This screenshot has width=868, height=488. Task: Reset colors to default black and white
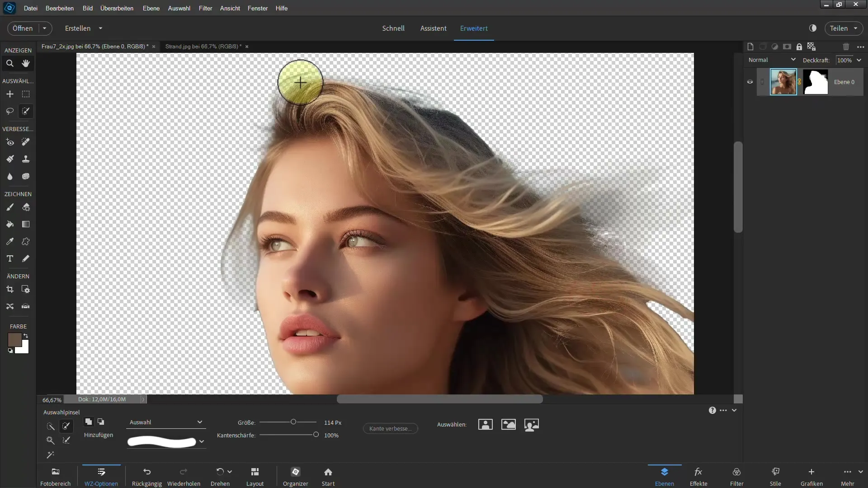(x=10, y=351)
